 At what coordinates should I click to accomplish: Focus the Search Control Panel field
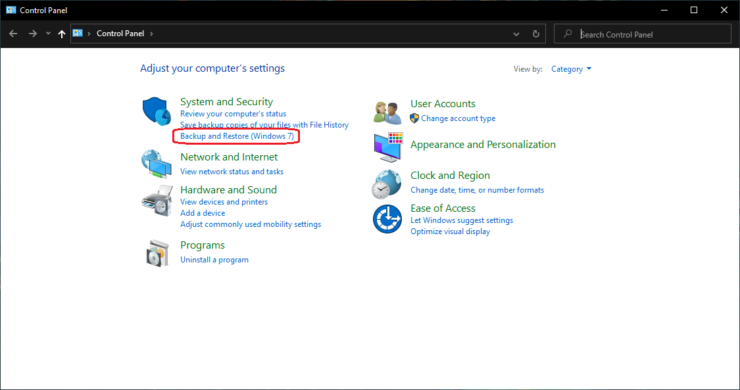642,34
